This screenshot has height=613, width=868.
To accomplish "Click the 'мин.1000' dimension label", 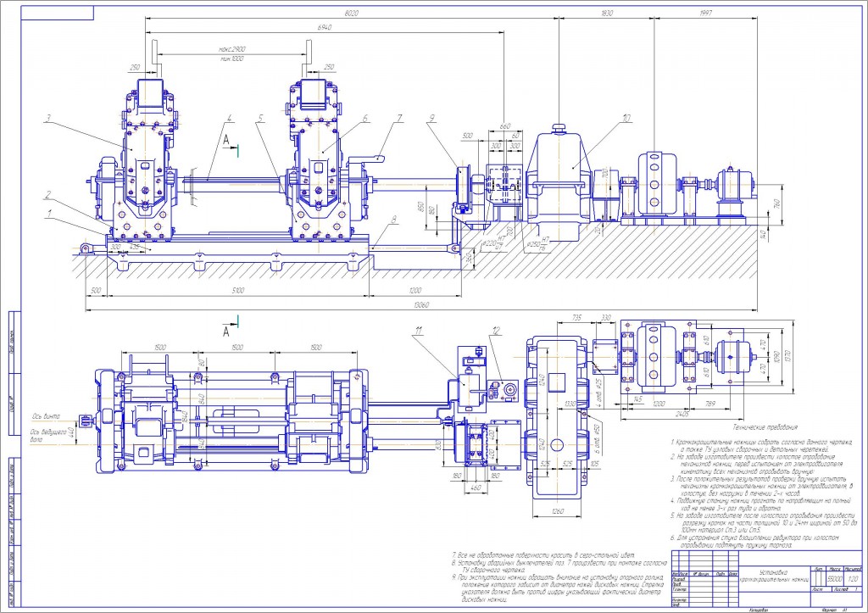I will 231,59.
